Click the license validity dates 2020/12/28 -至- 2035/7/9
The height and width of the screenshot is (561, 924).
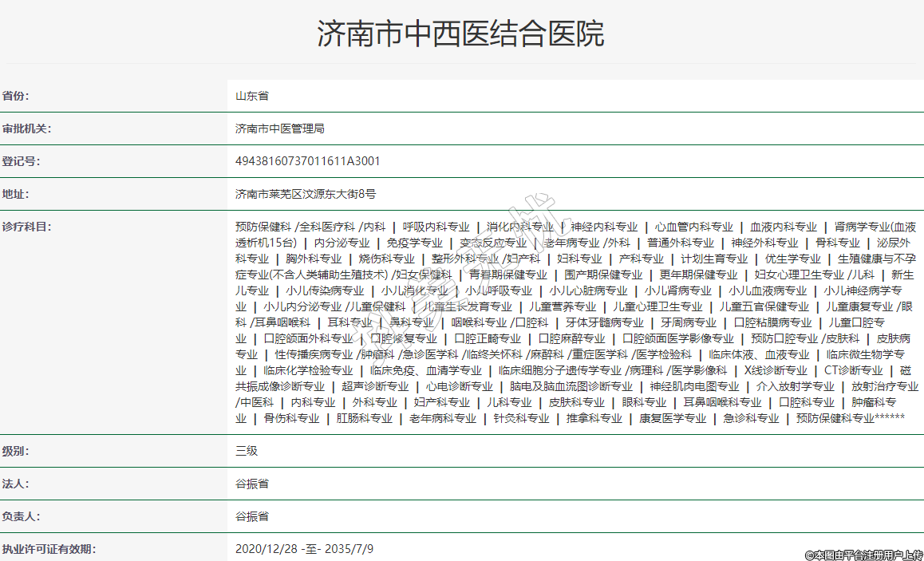305,549
